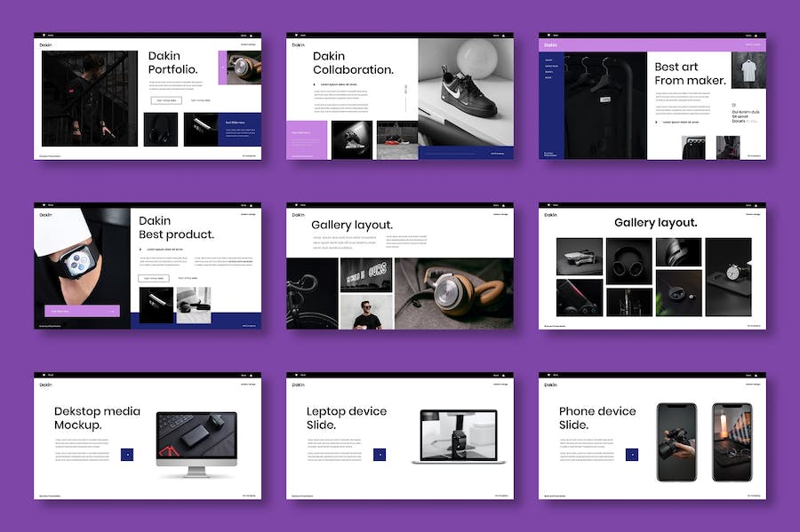This screenshot has height=532, width=800.
Task: Select the Dakin Collaboration slide title
Action: pyautogui.click(x=353, y=63)
